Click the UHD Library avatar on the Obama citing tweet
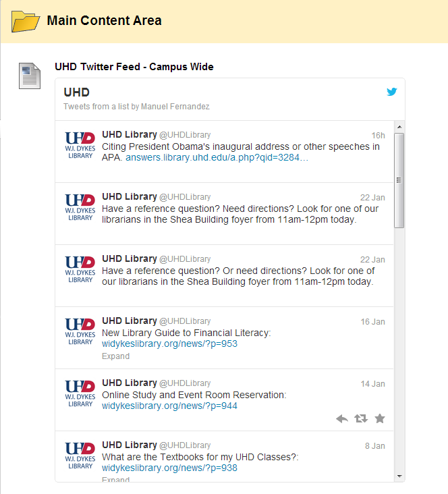 (80, 145)
